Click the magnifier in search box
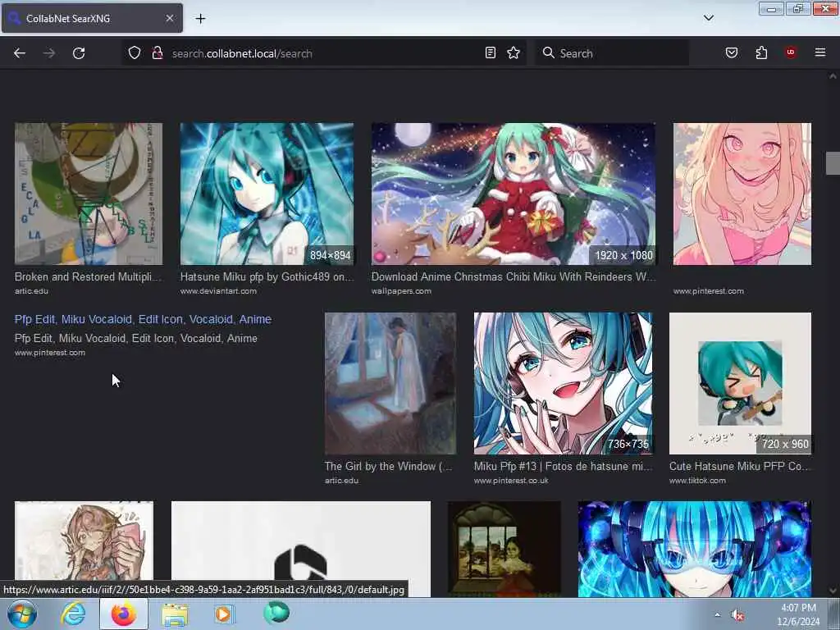840x630 pixels. pos(548,52)
